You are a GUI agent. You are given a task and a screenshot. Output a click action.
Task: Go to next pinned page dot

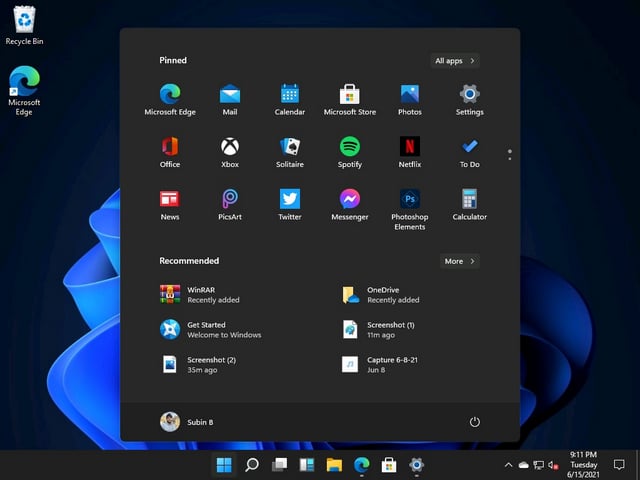point(510,159)
